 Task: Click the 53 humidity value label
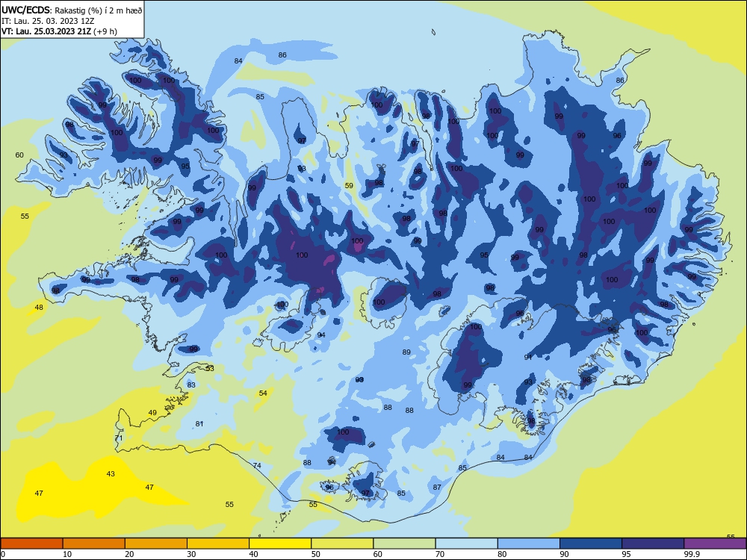(210, 368)
